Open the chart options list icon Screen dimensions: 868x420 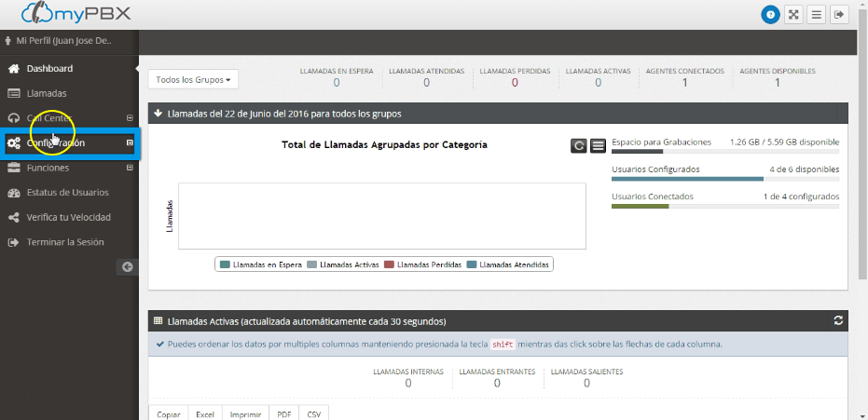click(x=598, y=146)
